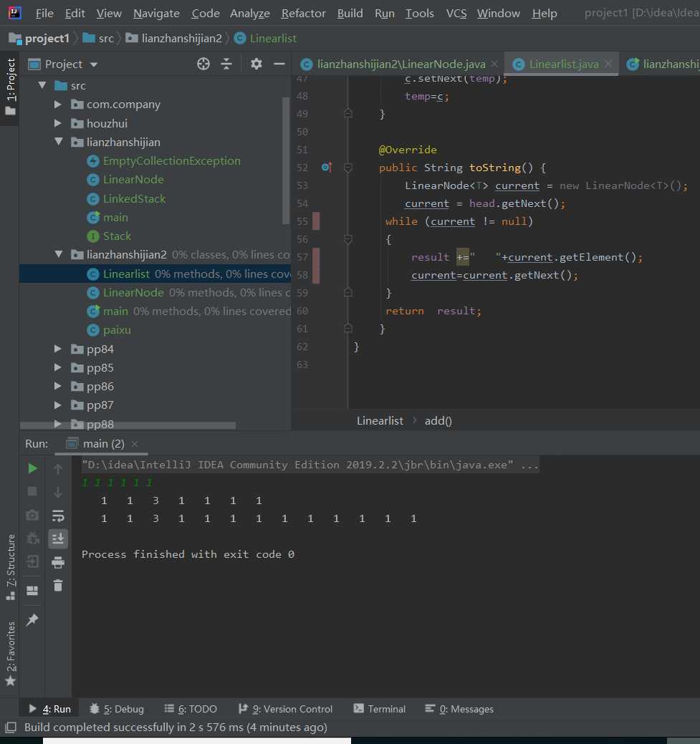The width and height of the screenshot is (700, 744).
Task: Toggle soft-wrap in Run console
Action: point(58,516)
